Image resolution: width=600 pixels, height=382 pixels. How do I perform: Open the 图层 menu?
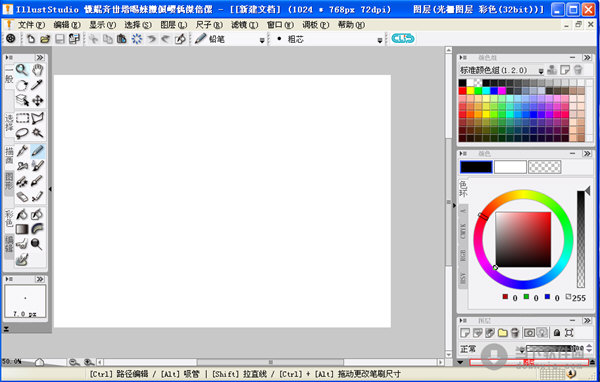[173, 25]
